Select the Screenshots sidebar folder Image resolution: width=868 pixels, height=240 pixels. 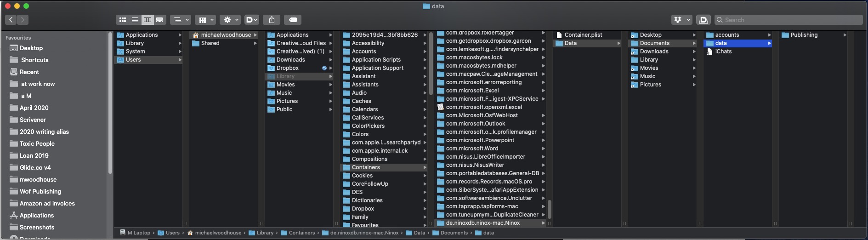[x=37, y=227]
